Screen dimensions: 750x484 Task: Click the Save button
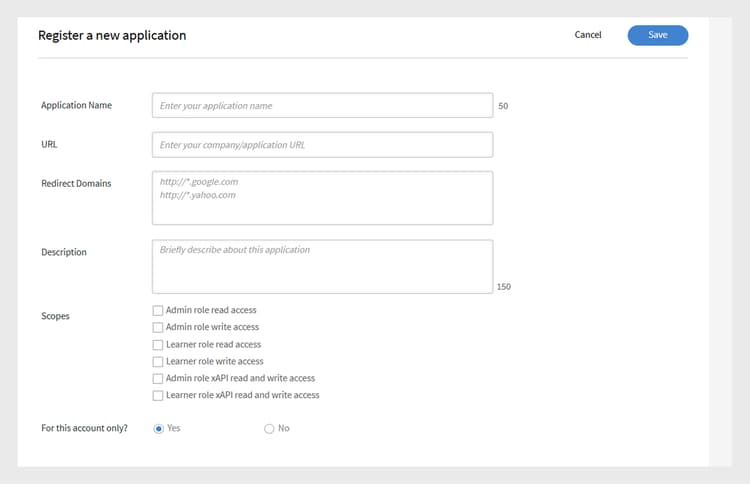657,35
